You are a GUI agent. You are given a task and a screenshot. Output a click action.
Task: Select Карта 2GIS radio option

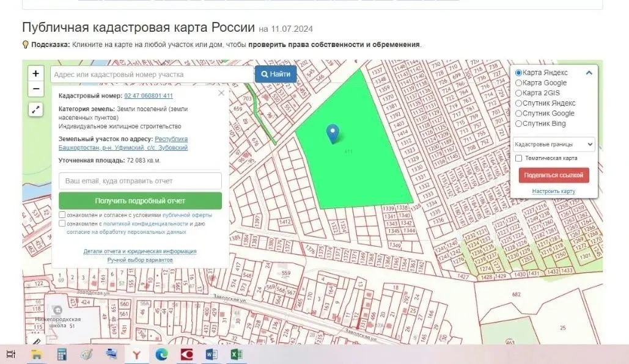518,93
